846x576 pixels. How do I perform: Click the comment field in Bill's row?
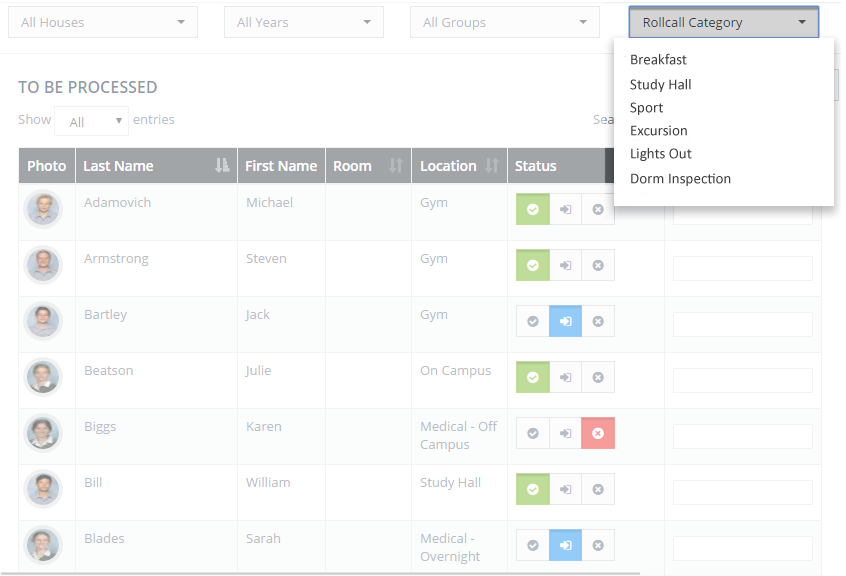click(x=742, y=492)
